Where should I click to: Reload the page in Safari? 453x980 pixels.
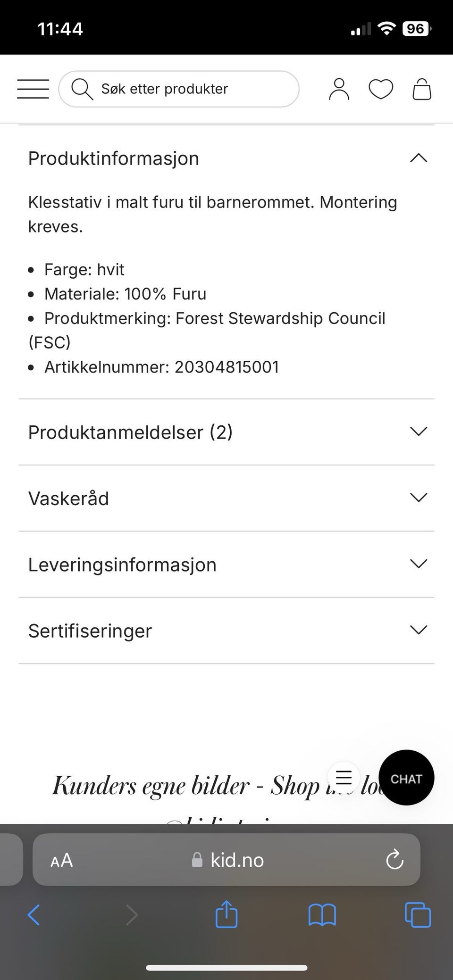(394, 860)
